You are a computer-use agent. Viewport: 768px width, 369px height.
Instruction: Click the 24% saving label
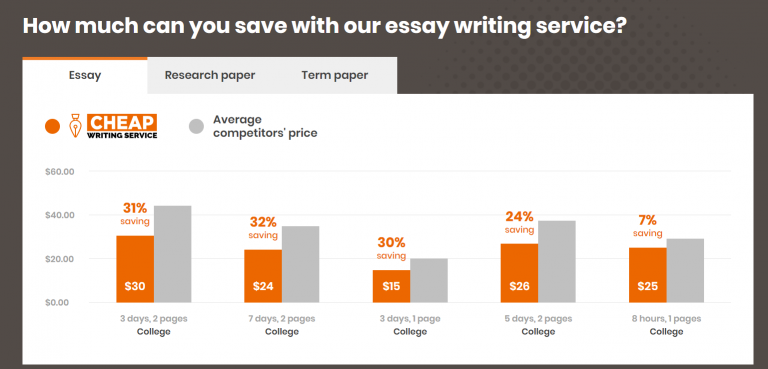[519, 222]
